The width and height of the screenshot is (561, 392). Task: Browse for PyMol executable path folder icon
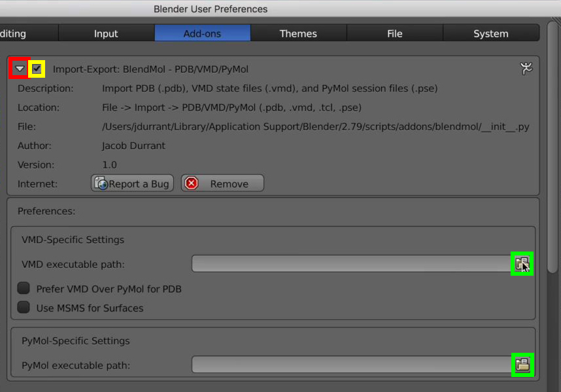522,365
